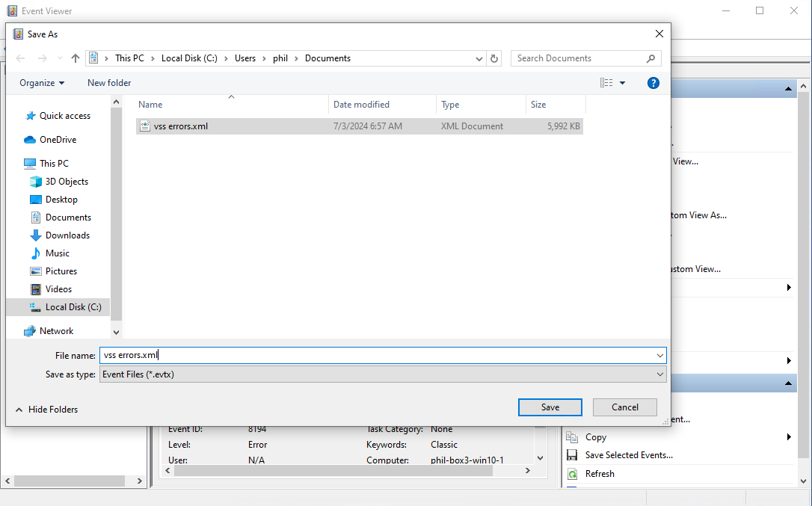Go up one folder level

(x=76, y=58)
